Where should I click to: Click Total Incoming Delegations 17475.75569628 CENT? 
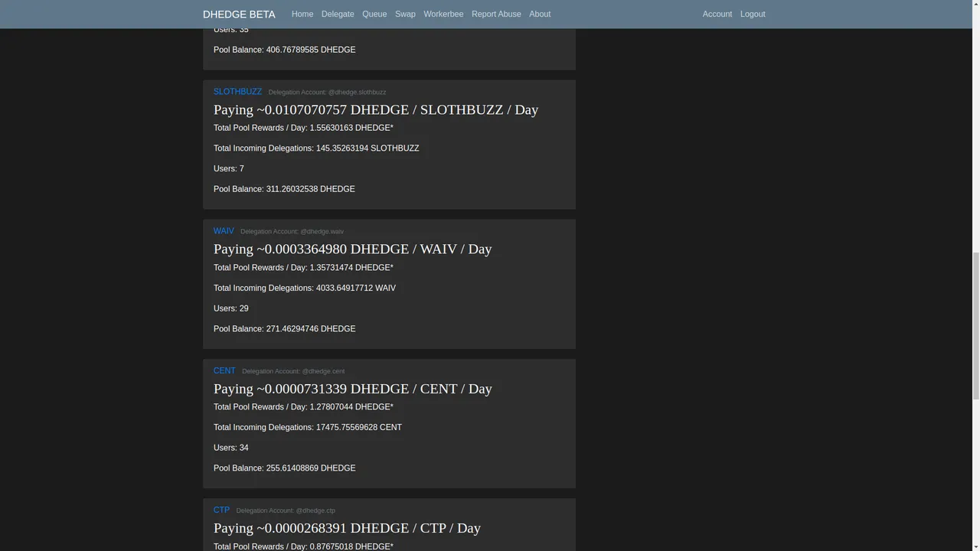coord(308,428)
